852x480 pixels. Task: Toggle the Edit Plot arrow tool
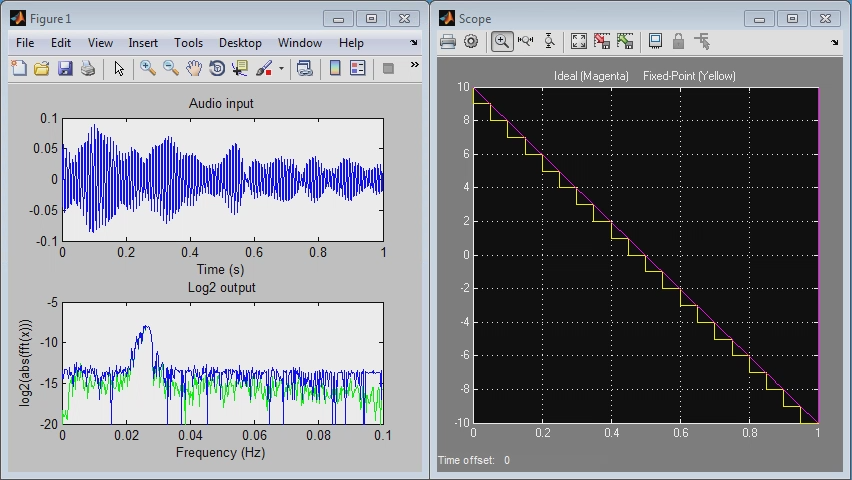tap(119, 68)
